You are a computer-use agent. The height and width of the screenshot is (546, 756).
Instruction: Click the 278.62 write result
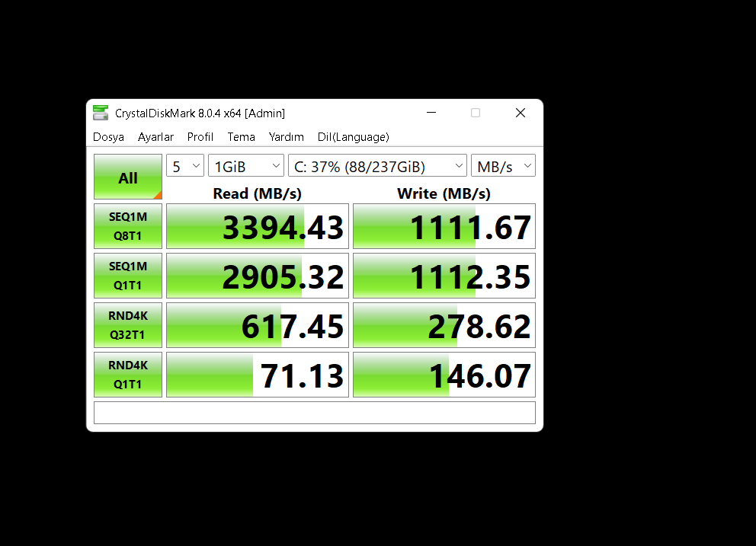(x=444, y=325)
